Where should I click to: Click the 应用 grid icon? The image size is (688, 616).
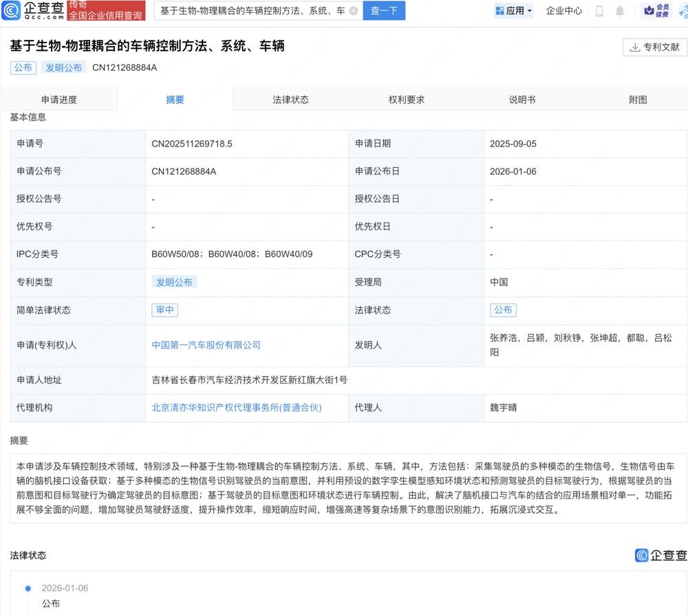(x=500, y=11)
